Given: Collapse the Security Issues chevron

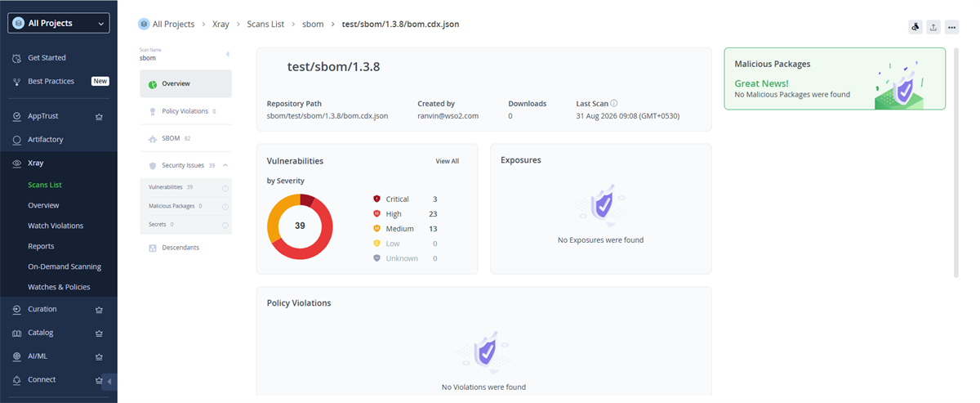Looking at the screenshot, I should [x=225, y=165].
